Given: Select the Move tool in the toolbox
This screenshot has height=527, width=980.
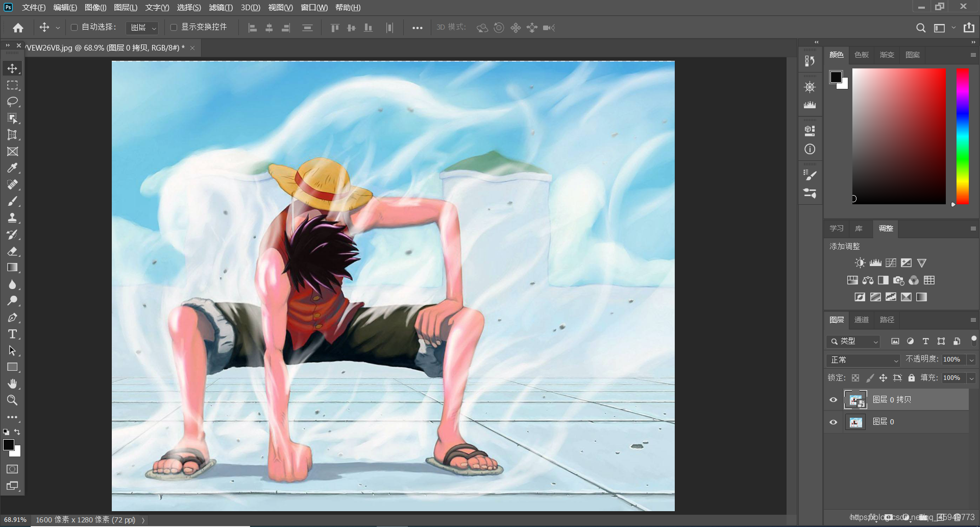Looking at the screenshot, I should pos(12,68).
